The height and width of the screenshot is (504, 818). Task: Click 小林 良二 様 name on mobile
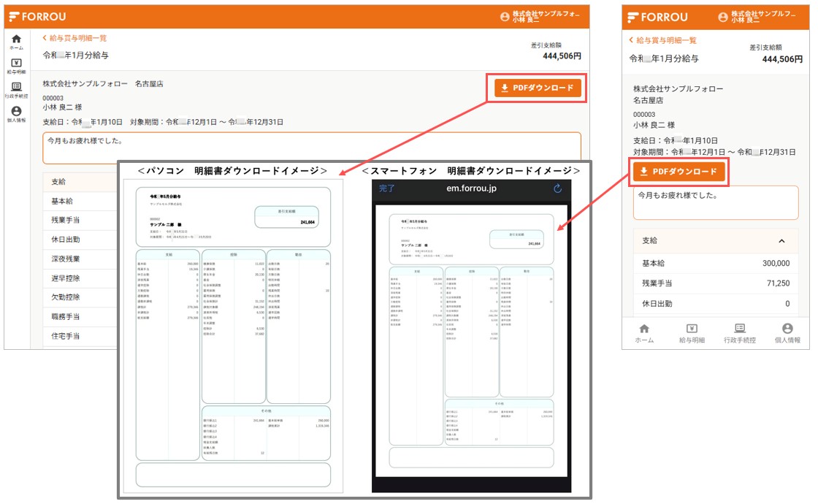click(x=654, y=125)
